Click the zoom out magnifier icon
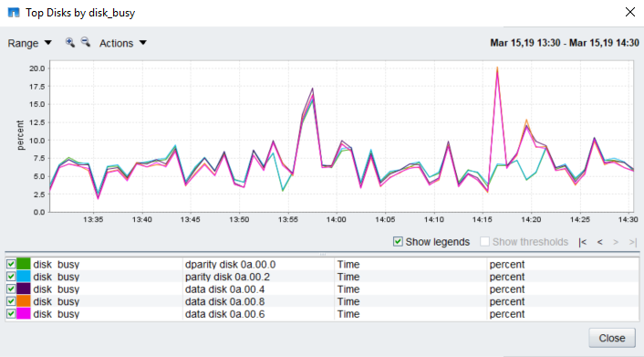This screenshot has height=357, width=644. (86, 42)
